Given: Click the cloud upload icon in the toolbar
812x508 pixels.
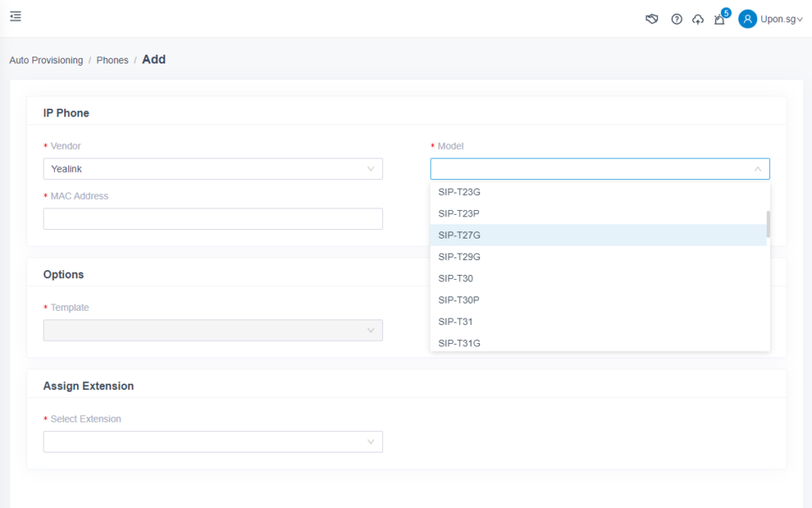Looking at the screenshot, I should click(x=698, y=18).
